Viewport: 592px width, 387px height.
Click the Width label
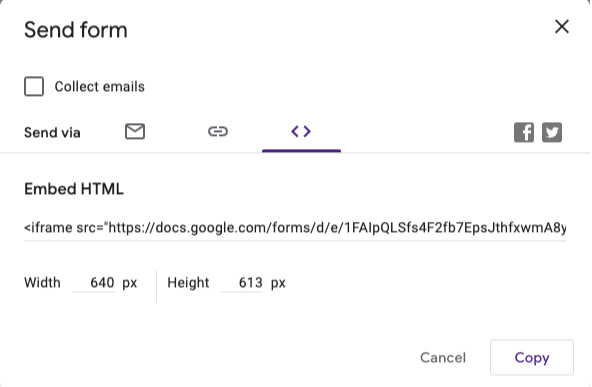pyautogui.click(x=42, y=282)
